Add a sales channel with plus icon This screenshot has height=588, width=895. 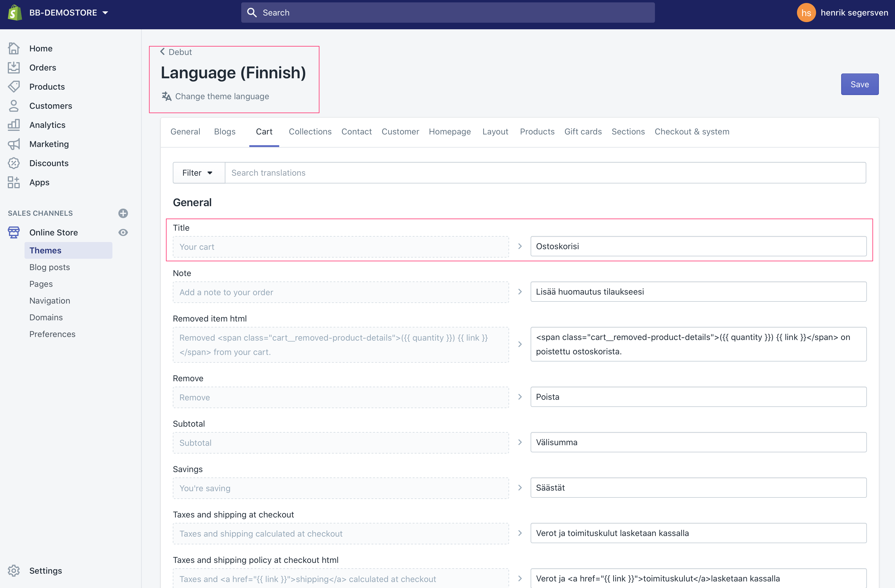[123, 213]
